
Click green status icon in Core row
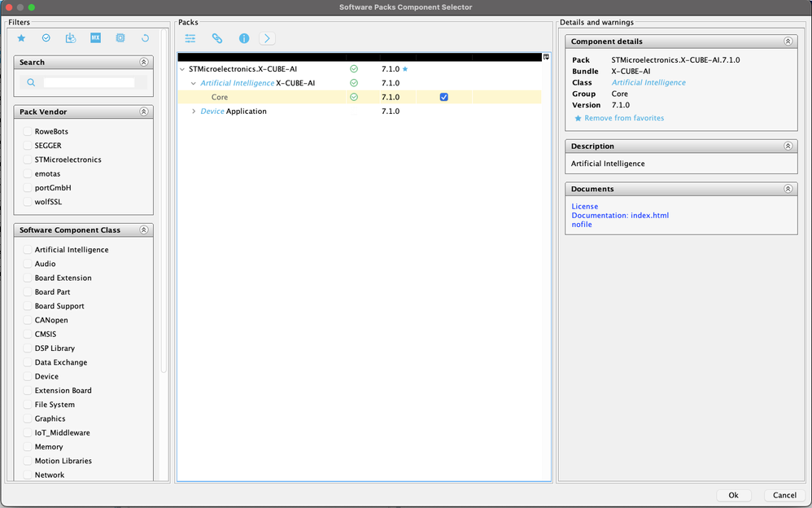[x=354, y=97]
